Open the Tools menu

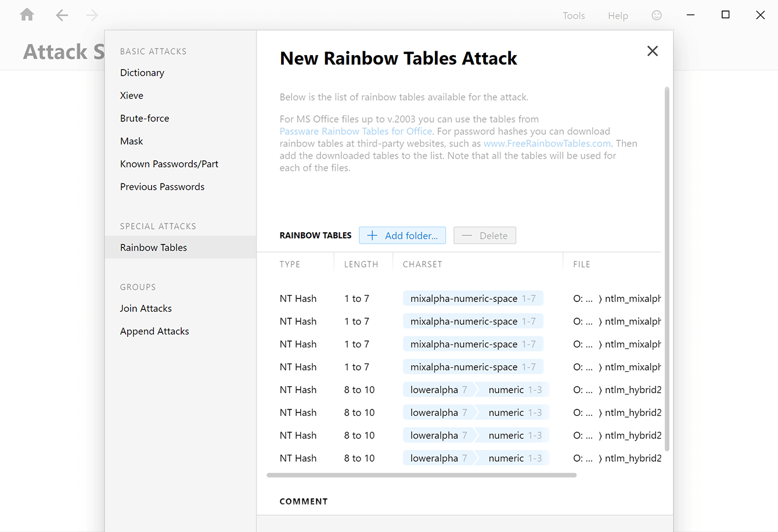(574, 16)
